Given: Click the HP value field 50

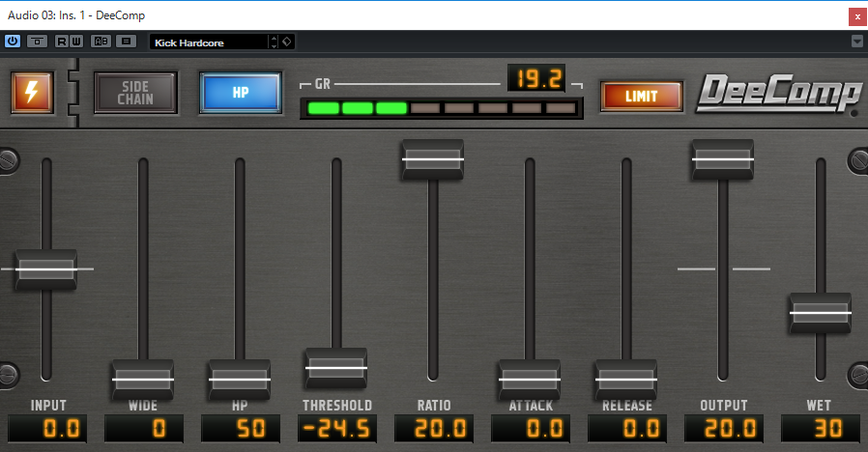Looking at the screenshot, I should click(x=241, y=429).
